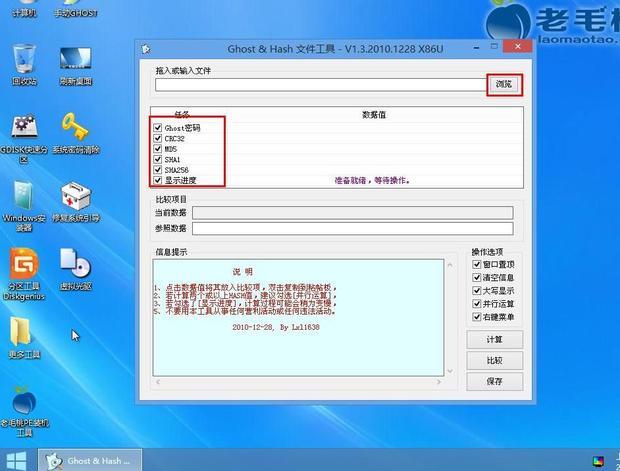Click info box scroll left arrow
Image resolution: width=620 pixels, height=471 pixels.
158,382
